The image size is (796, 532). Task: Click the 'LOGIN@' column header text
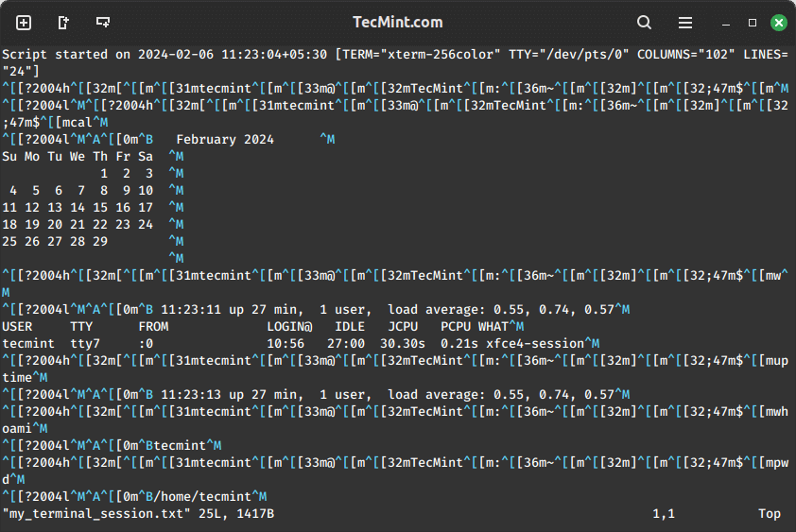tap(289, 326)
